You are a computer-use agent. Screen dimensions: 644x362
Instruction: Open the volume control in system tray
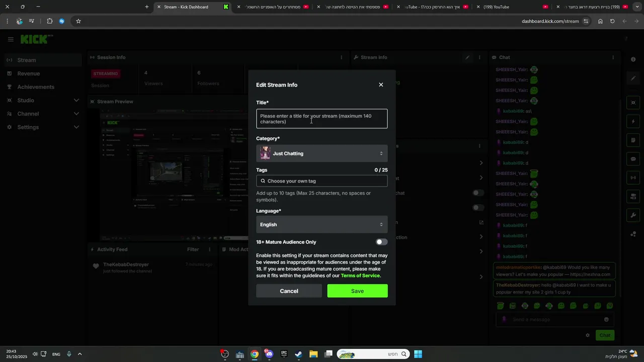click(35, 354)
